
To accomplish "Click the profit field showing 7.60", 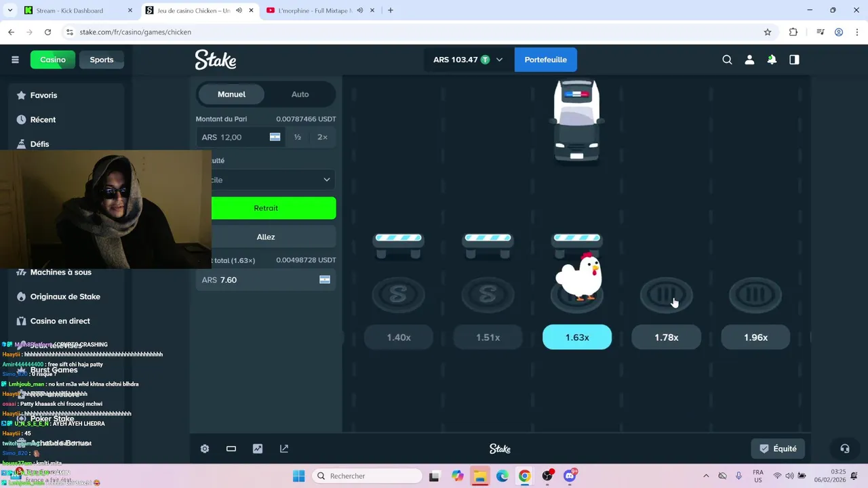I will [266, 280].
